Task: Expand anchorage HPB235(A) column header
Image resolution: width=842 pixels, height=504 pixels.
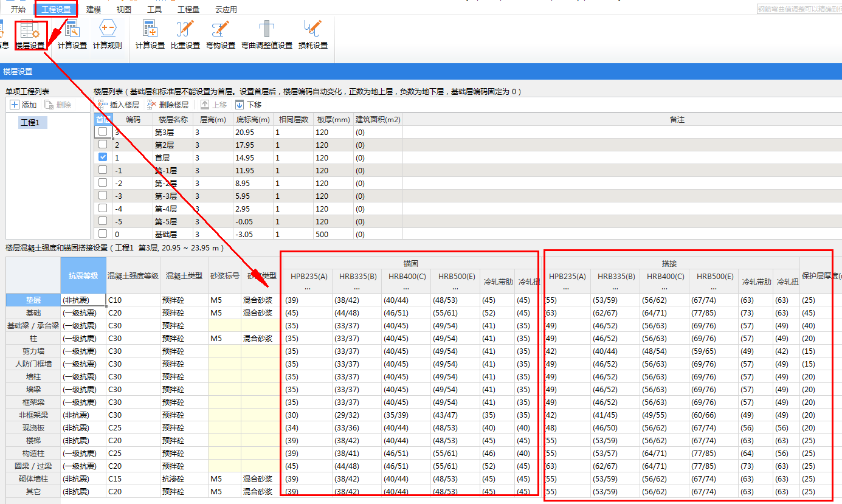Action: [308, 281]
